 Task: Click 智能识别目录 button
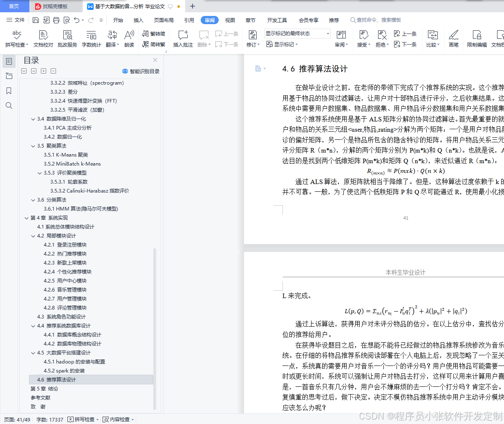pos(141,71)
